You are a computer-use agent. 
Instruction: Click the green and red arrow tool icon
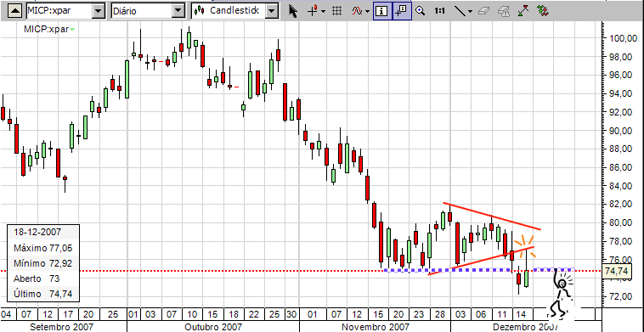[523, 11]
